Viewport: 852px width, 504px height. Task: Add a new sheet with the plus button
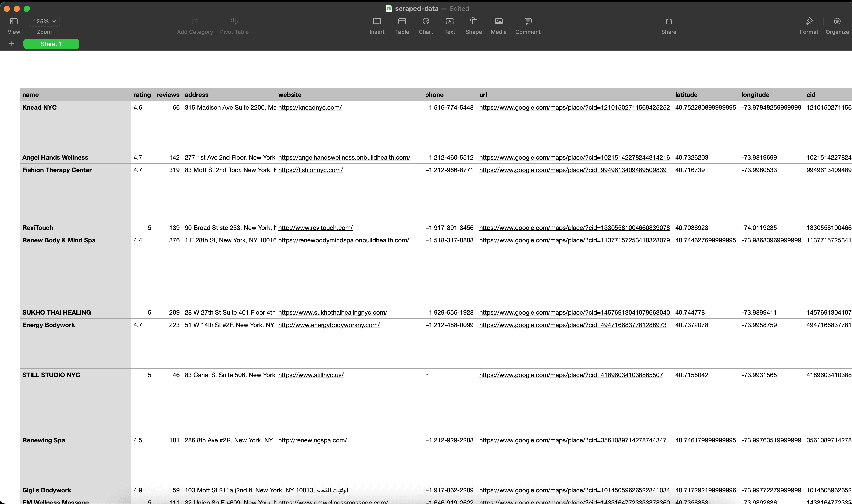click(11, 43)
